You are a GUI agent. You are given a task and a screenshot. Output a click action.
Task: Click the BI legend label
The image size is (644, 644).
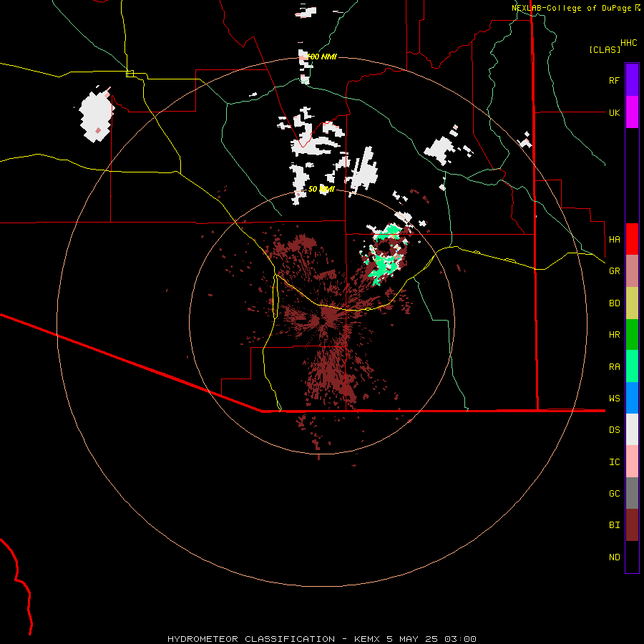pyautogui.click(x=614, y=525)
